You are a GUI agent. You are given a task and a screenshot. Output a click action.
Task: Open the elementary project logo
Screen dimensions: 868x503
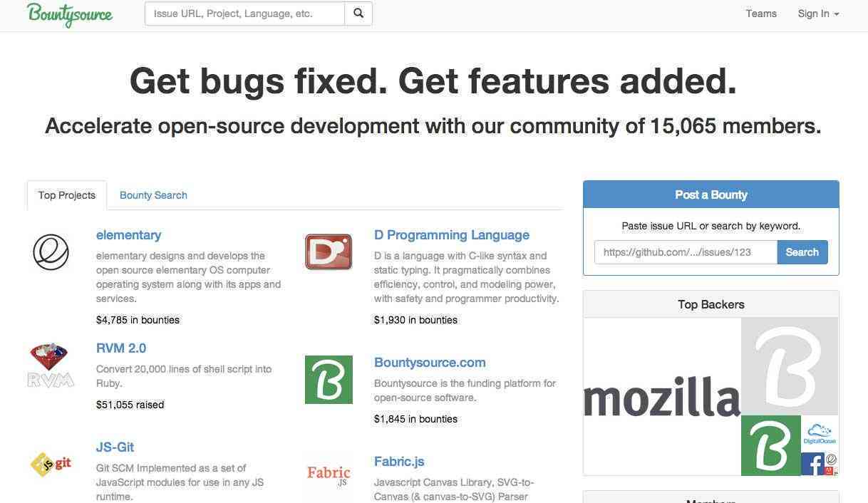coord(51,252)
